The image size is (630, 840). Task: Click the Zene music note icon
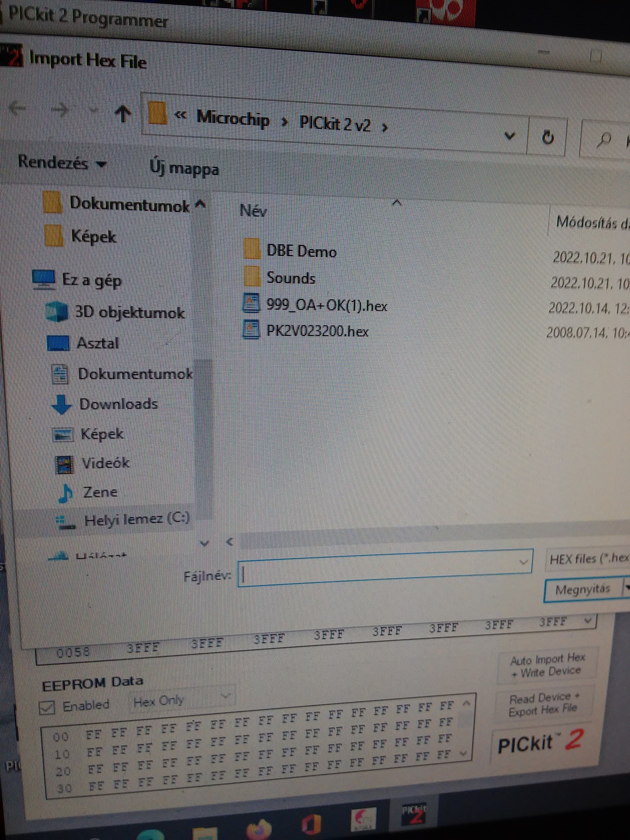click(66, 493)
